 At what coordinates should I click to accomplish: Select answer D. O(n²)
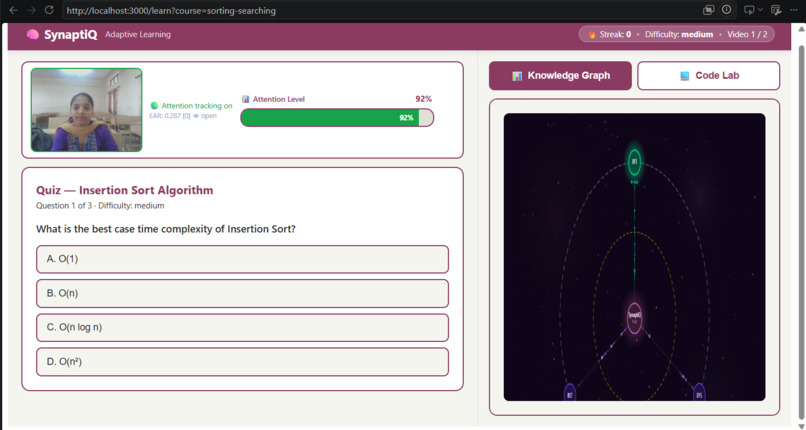tap(242, 362)
